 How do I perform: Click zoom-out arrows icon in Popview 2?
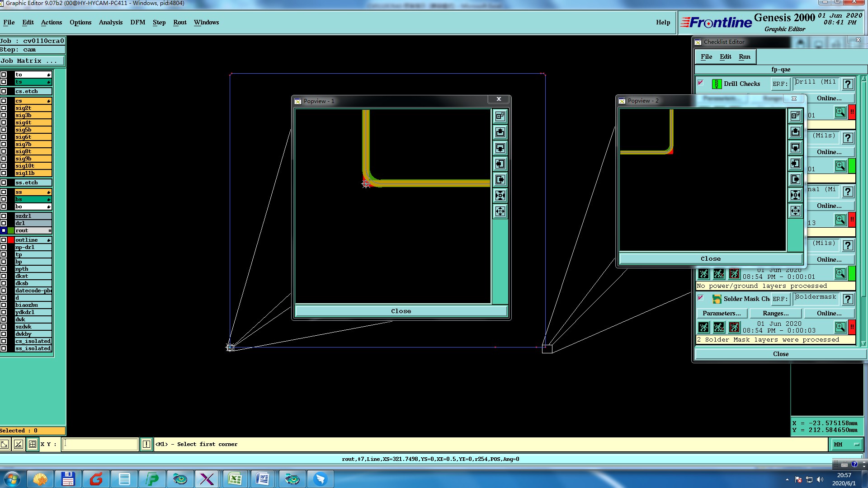pyautogui.click(x=795, y=211)
